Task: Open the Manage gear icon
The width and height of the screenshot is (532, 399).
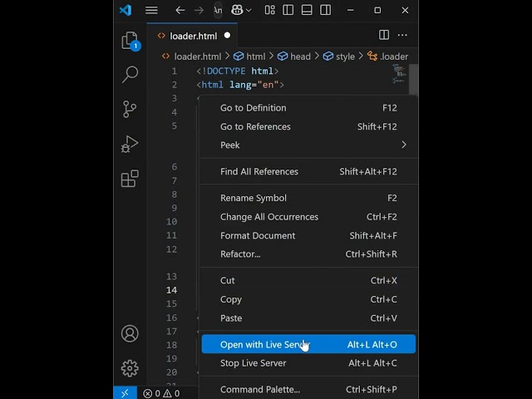Action: click(x=130, y=368)
